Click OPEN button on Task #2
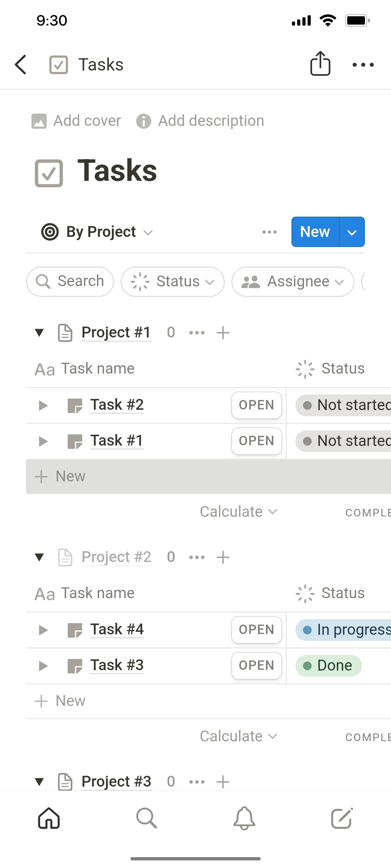Screen dimensions: 391x868 coord(257,405)
